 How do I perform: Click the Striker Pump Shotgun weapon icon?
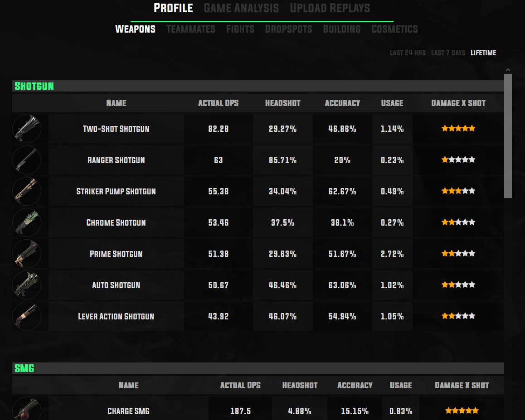point(27,192)
